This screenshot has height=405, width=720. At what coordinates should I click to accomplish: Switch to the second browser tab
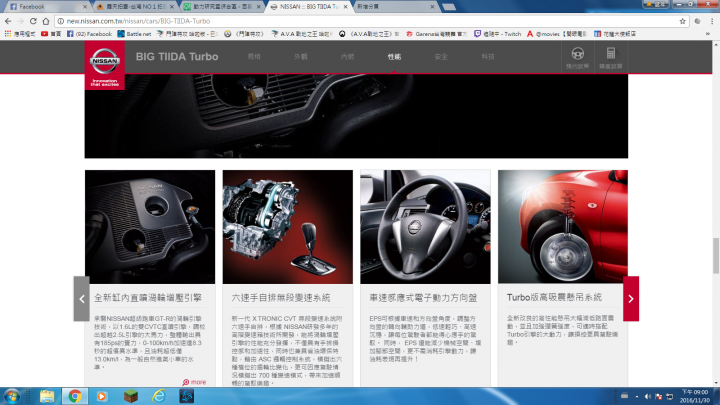(134, 6)
